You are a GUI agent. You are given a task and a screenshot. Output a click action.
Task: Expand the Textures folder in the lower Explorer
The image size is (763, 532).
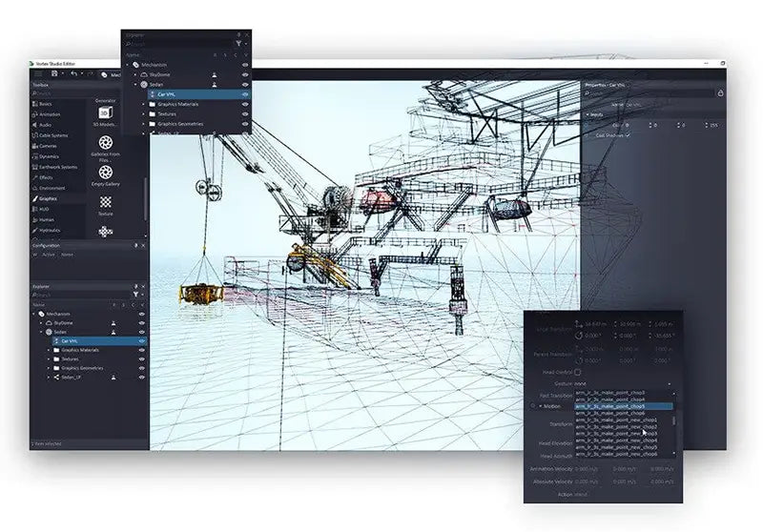50,358
